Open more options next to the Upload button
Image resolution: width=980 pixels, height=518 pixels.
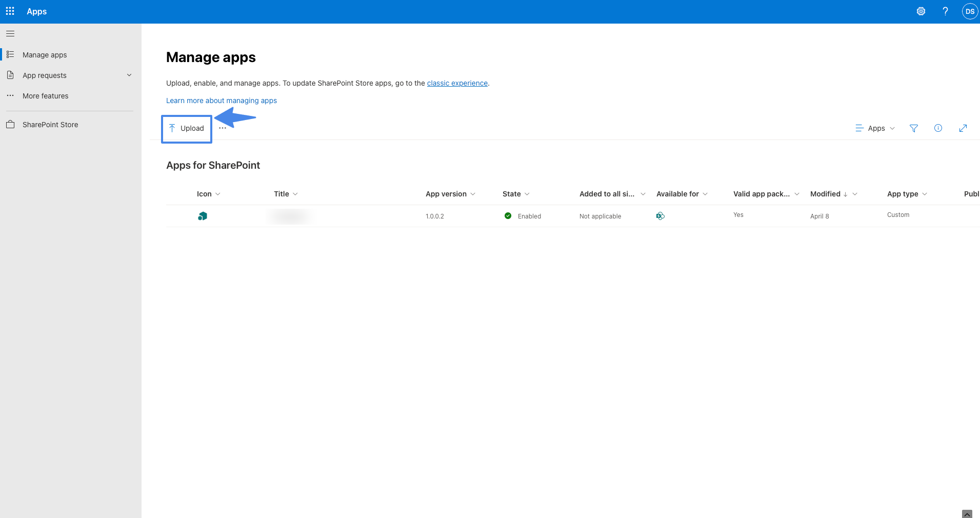point(223,128)
